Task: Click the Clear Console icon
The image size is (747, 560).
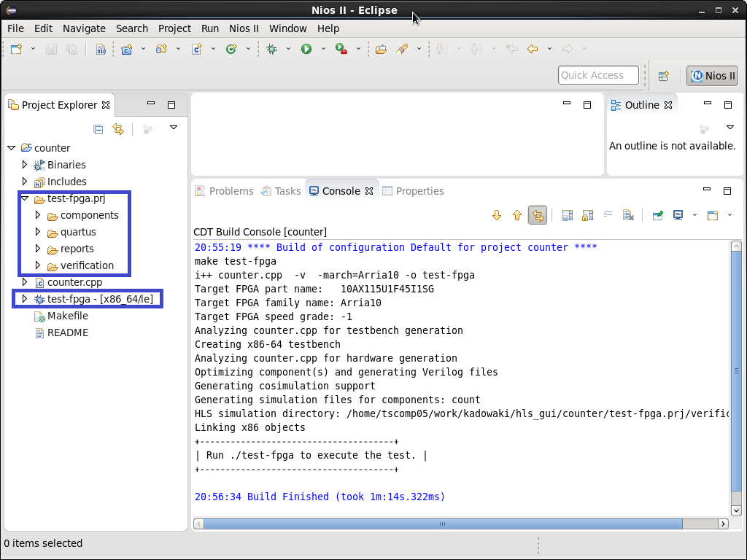Action: pyautogui.click(x=627, y=215)
